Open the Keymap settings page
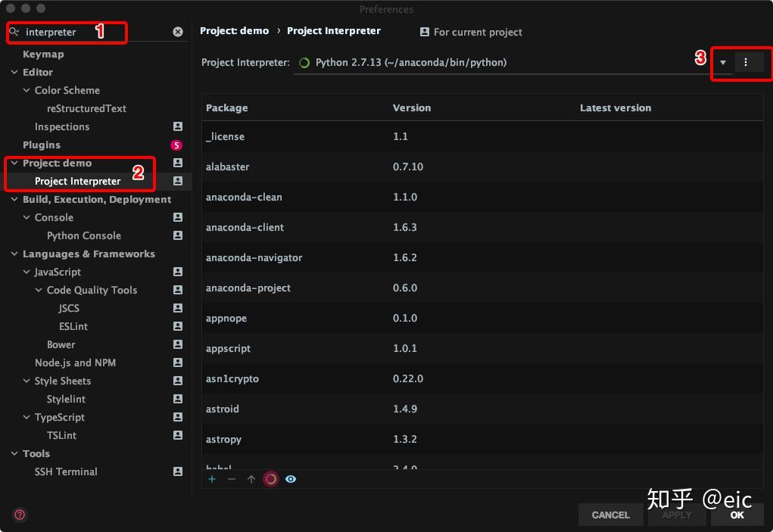The image size is (773, 532). [x=43, y=54]
